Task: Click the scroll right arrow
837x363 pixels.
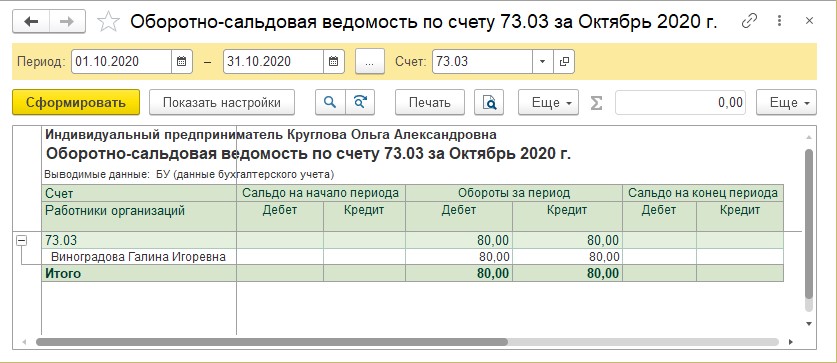Action: point(791,342)
